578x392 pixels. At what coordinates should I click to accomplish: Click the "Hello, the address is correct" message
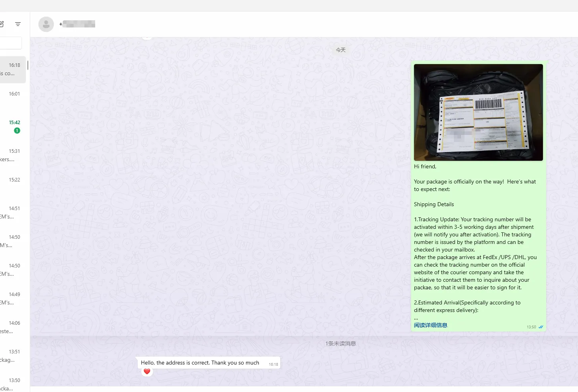coord(200,363)
